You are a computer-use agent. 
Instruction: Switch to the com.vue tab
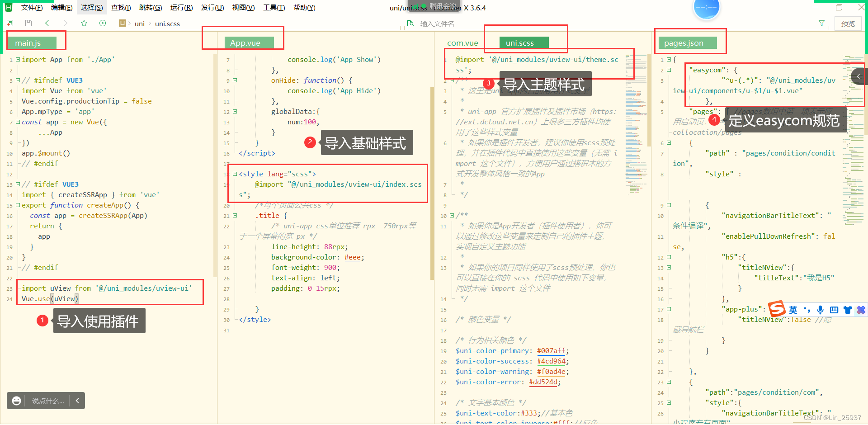pyautogui.click(x=462, y=43)
